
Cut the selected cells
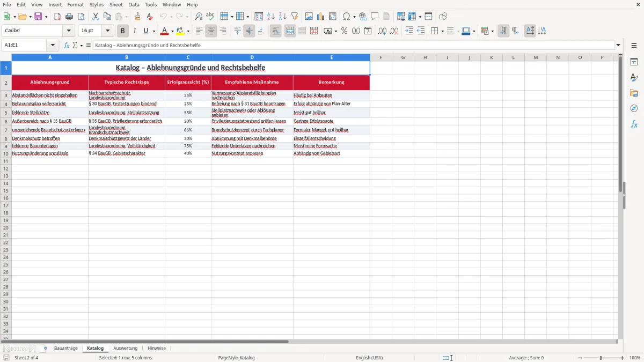click(x=96, y=17)
